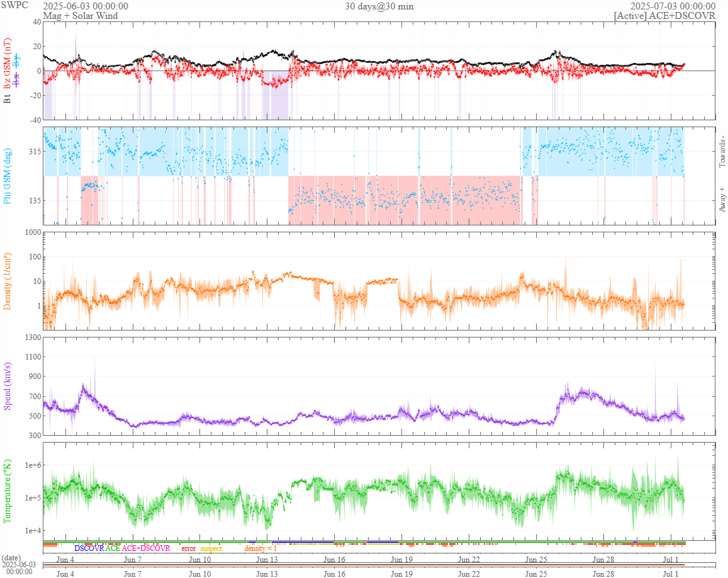
Task: Click the 900 tick on the Speed axis
Action: (x=35, y=377)
